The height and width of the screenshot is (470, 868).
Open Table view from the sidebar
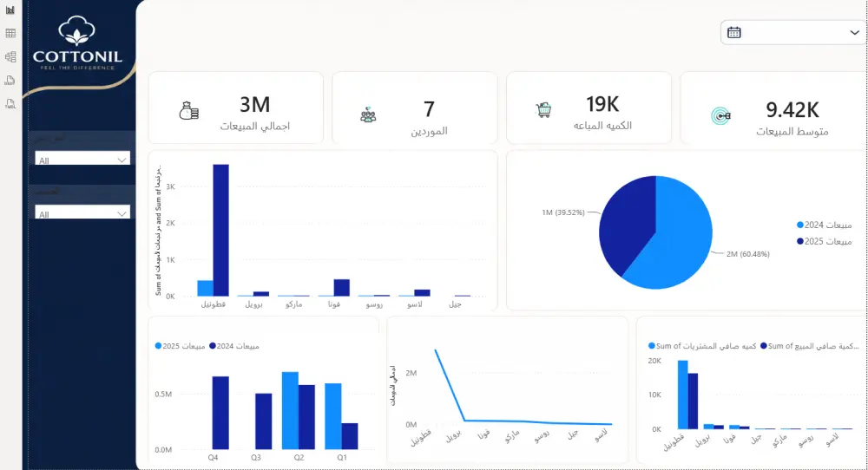click(10, 33)
